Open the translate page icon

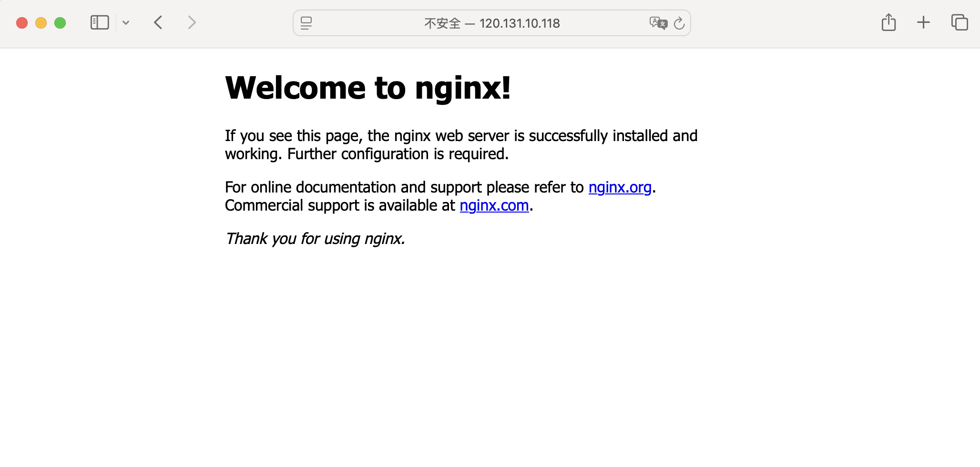[x=658, y=23]
